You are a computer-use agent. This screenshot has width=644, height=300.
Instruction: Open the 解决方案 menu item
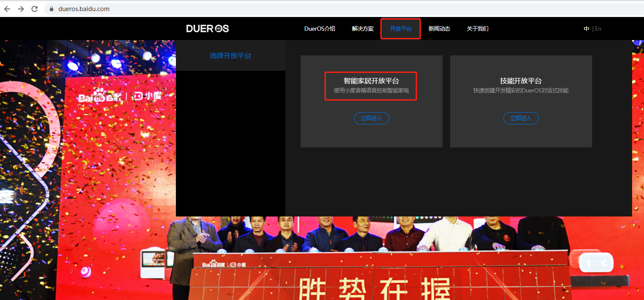pos(362,29)
